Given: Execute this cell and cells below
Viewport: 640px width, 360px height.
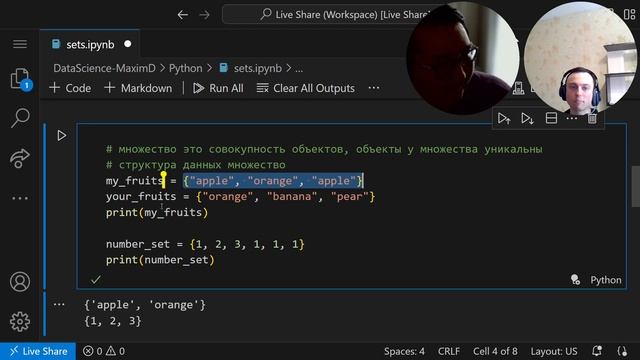Looking at the screenshot, I should click(x=527, y=119).
